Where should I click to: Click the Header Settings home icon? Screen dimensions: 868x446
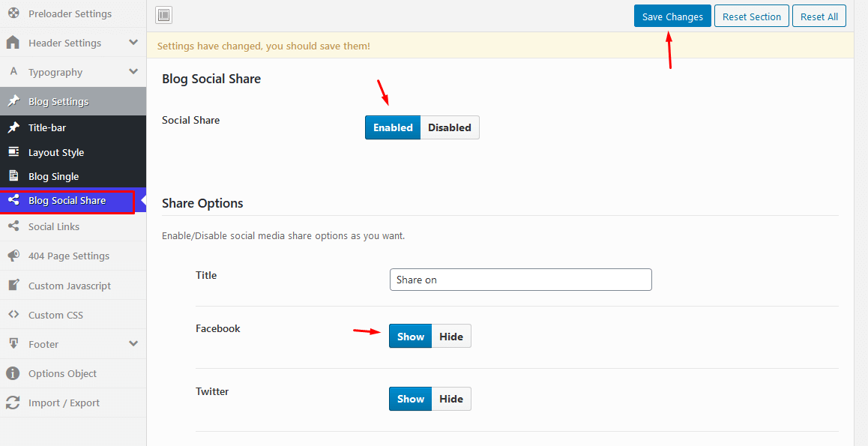point(13,43)
